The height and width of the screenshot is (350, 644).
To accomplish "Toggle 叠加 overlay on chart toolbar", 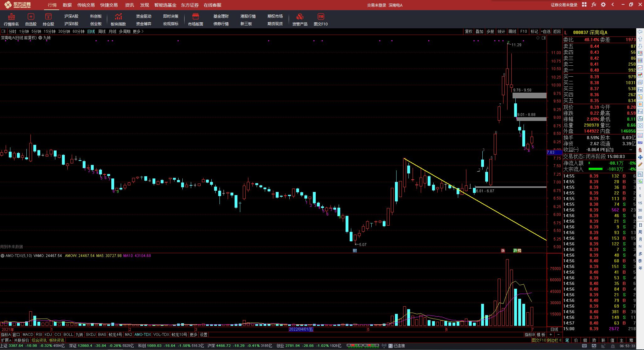I will click(479, 31).
